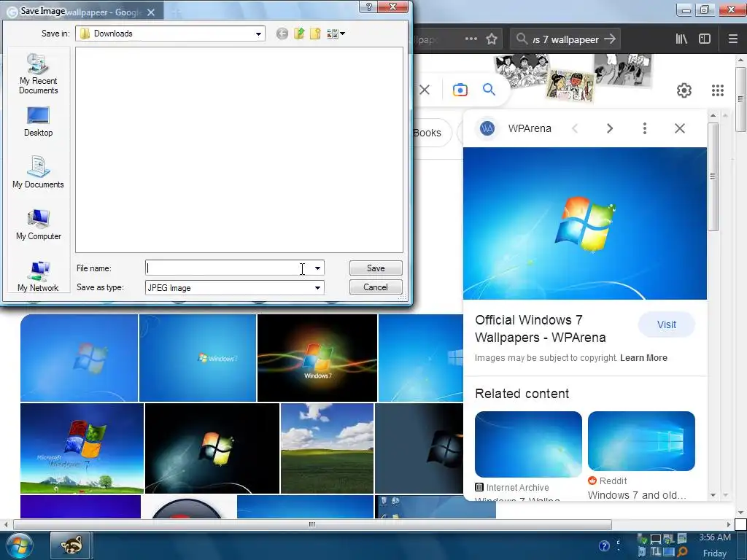Click the horizontal scrollbar at the page bottom
Viewport: 747px width, 560px height.
tap(312, 524)
